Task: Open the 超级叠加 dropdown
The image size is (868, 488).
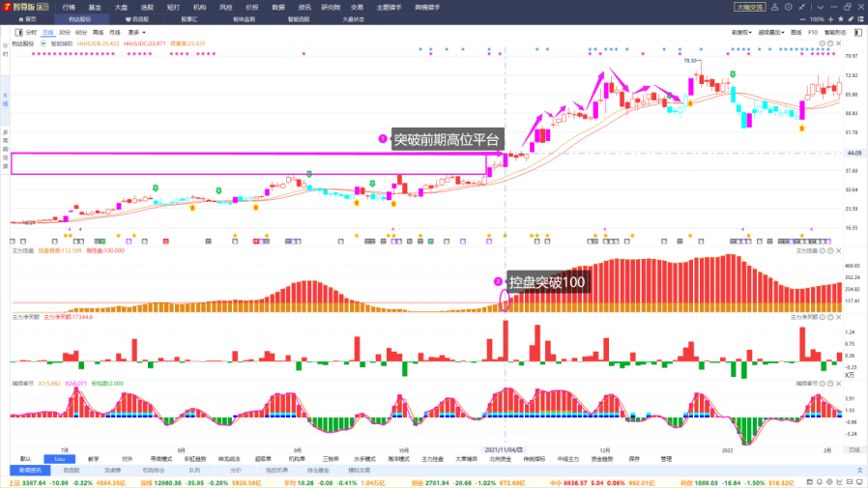Action: click(x=772, y=32)
